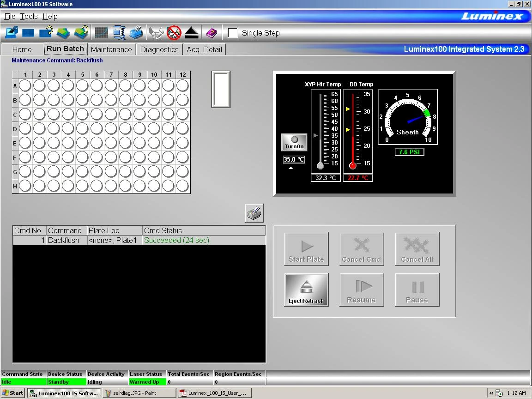Click row header A of plate grid
The width and height of the screenshot is (532, 399).
15,86
